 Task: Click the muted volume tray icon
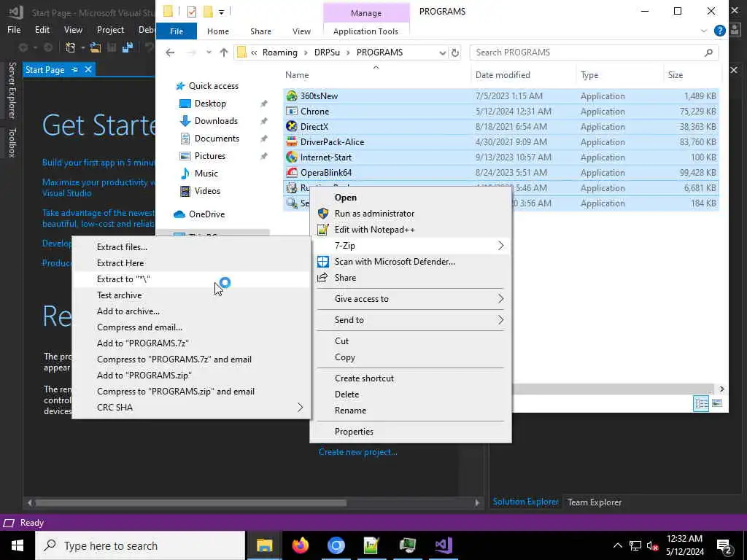(652, 545)
